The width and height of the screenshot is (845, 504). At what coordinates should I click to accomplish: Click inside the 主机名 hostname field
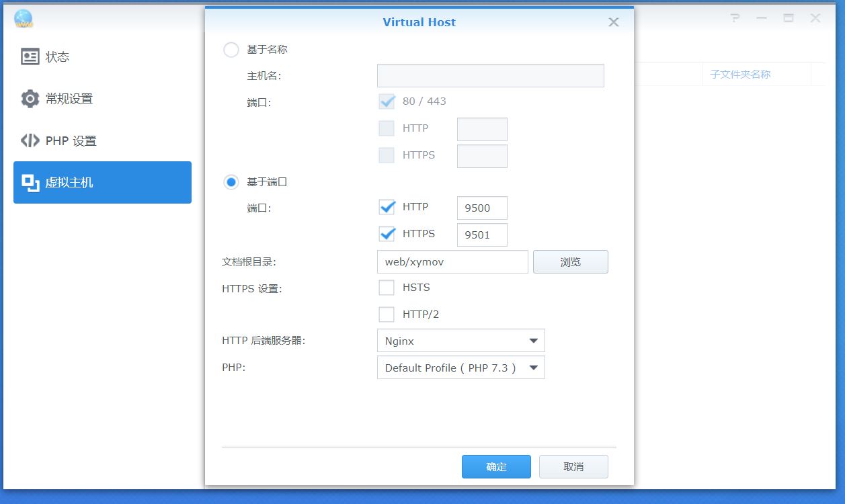(490, 75)
